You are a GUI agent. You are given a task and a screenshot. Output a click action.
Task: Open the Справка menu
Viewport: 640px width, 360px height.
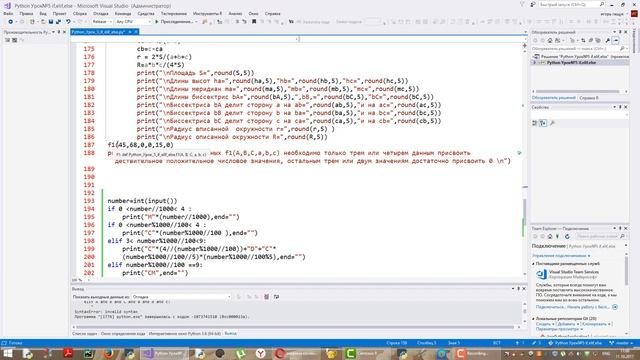[x=273, y=13]
